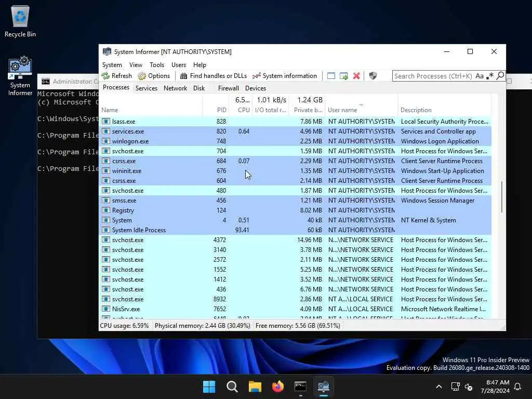Click the find window toolbar icon
This screenshot has width=532, height=399.
point(331,76)
